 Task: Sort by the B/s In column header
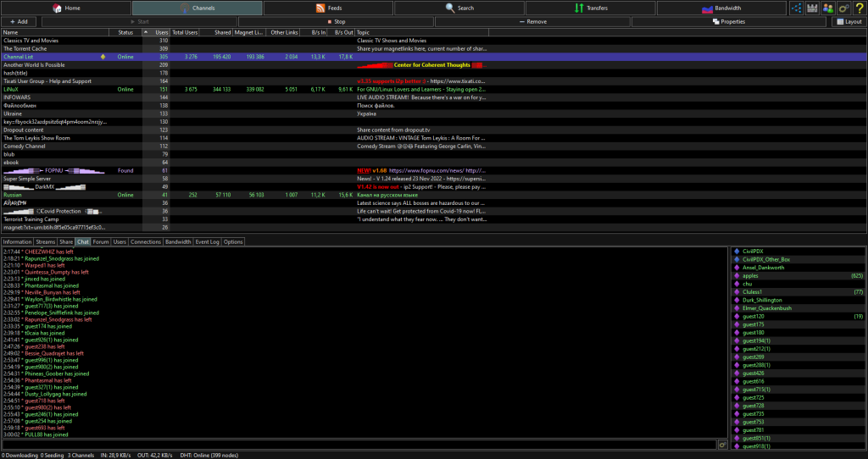pos(314,33)
